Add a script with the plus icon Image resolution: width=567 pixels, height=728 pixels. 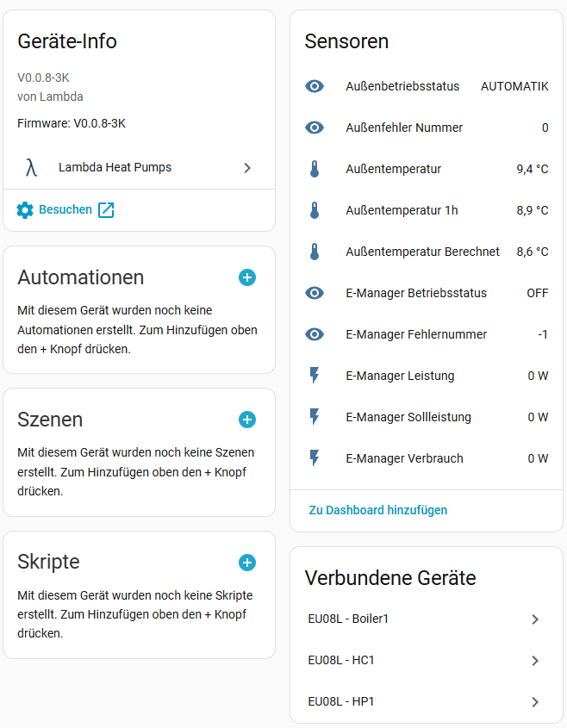247,563
